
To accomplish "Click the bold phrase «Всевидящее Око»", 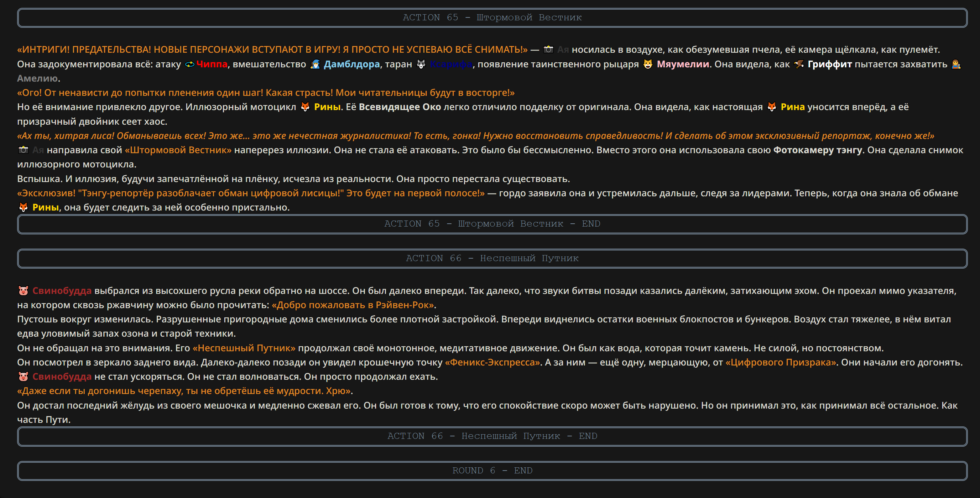I will (x=400, y=107).
